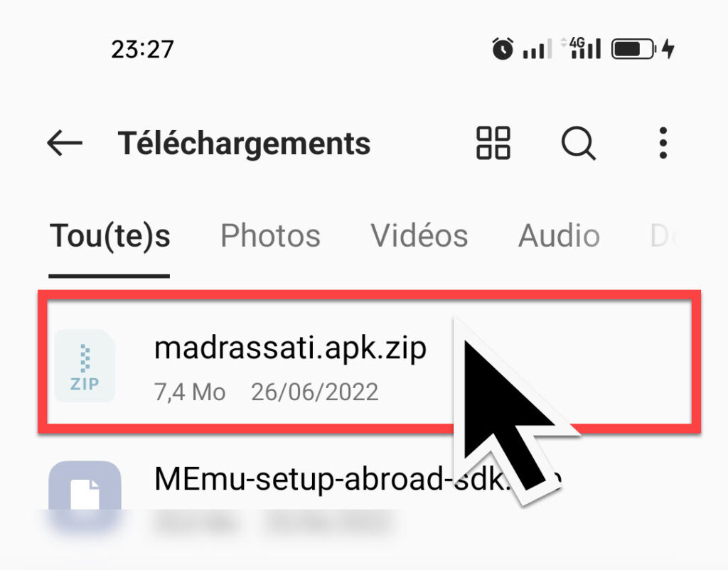The height and width of the screenshot is (570, 728).
Task: Select the Tou(te)s tab
Action: point(109,236)
